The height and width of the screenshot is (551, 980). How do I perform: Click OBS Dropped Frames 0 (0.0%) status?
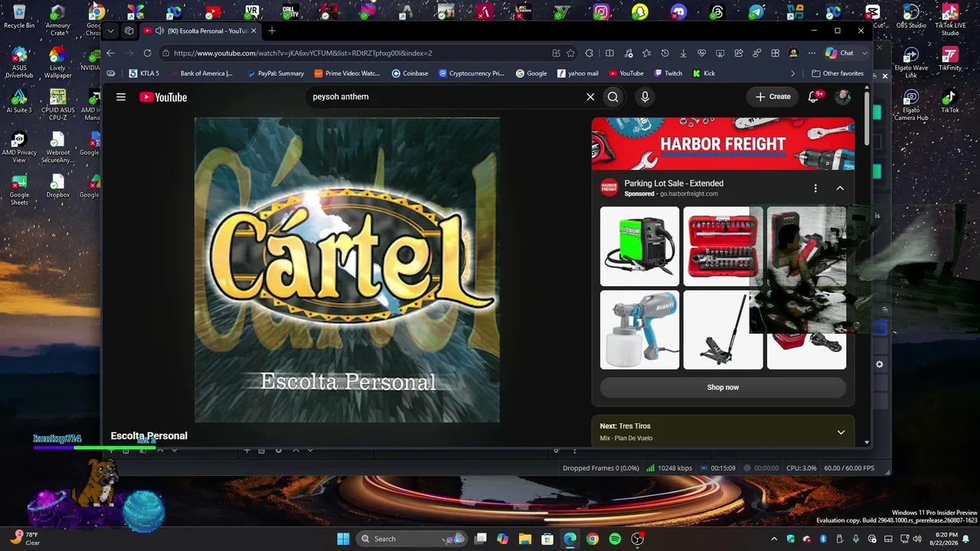601,468
